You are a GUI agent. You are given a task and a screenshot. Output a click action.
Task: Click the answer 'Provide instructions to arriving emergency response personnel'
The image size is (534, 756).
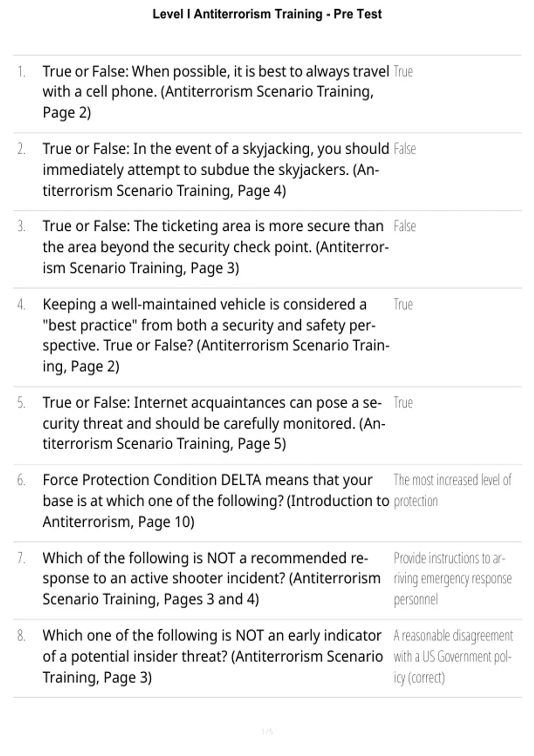[453, 579]
